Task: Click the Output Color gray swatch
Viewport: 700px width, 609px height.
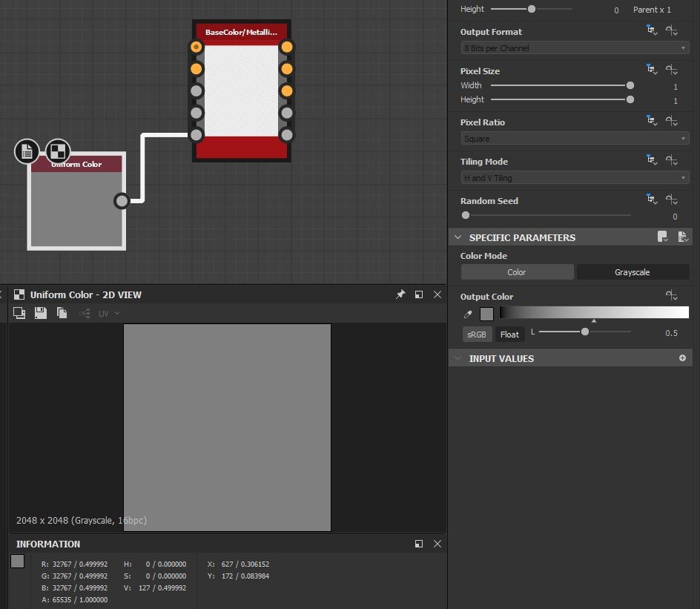Action: (486, 315)
